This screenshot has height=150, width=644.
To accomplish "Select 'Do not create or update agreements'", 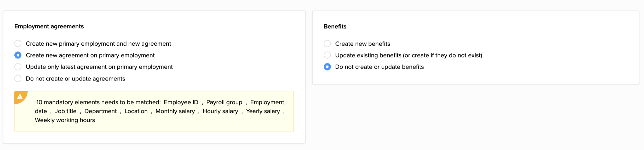I will coord(18,79).
